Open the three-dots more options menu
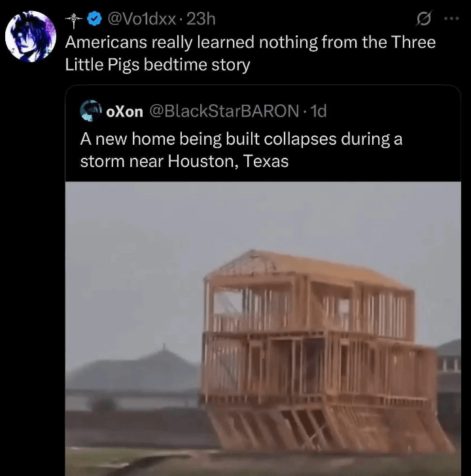Screen dimensions: 471x476 pyautogui.click(x=451, y=19)
